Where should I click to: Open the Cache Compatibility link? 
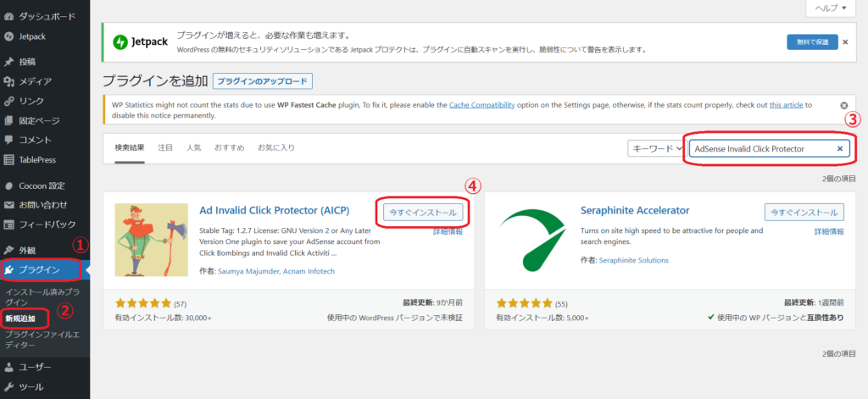pyautogui.click(x=482, y=104)
